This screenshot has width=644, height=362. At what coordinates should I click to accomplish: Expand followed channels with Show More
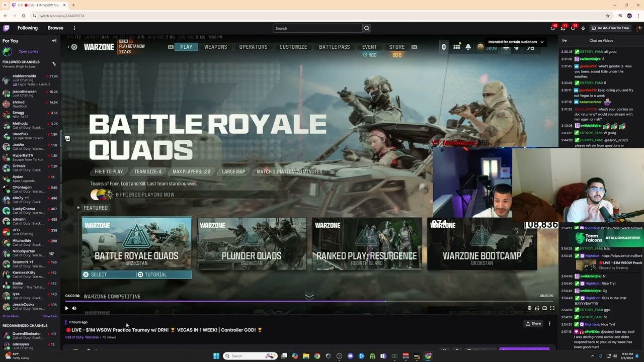tap(11, 316)
